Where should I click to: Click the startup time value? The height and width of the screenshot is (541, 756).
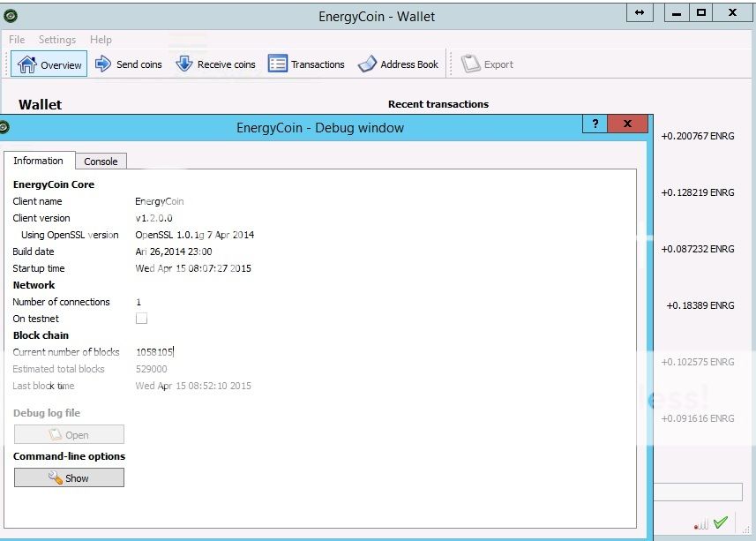pos(193,268)
